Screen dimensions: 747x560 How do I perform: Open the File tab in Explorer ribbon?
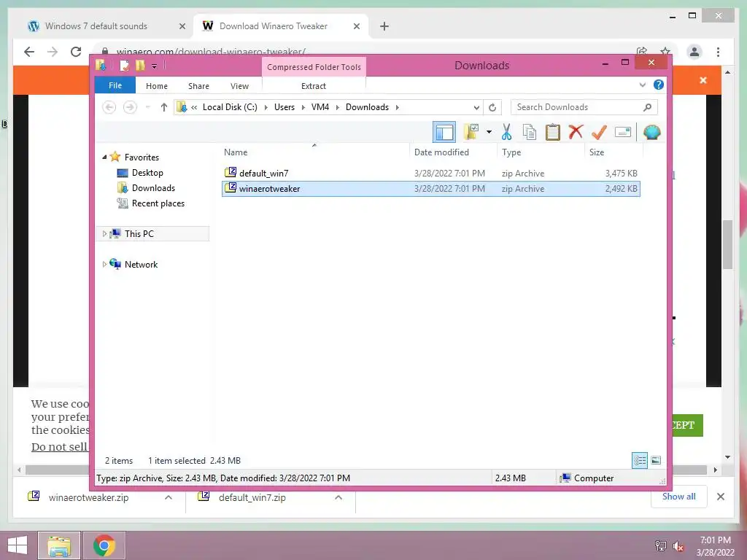click(115, 85)
